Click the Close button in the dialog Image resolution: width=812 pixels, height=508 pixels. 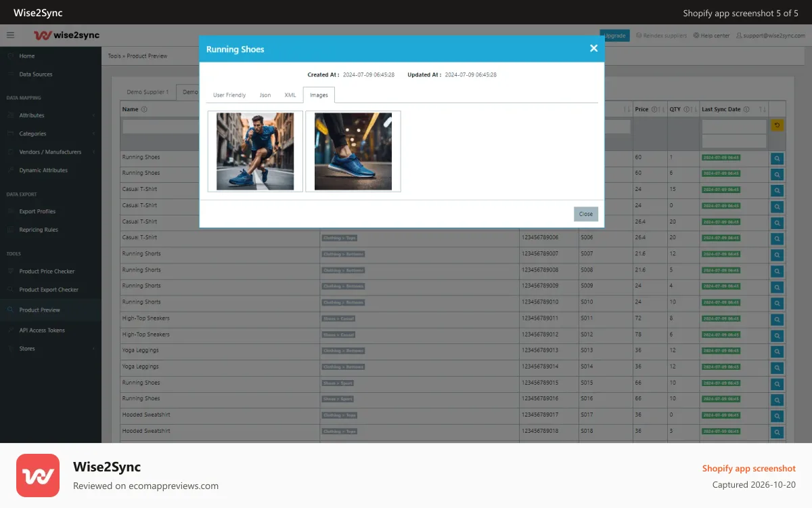pos(586,214)
